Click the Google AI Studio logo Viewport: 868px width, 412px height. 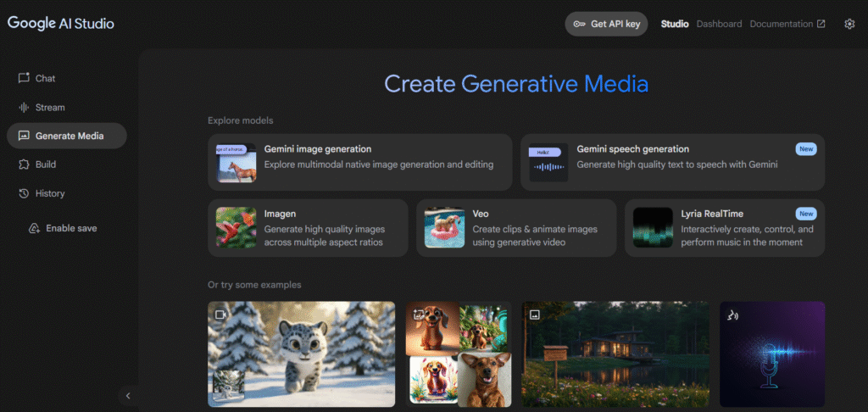pyautogui.click(x=61, y=23)
